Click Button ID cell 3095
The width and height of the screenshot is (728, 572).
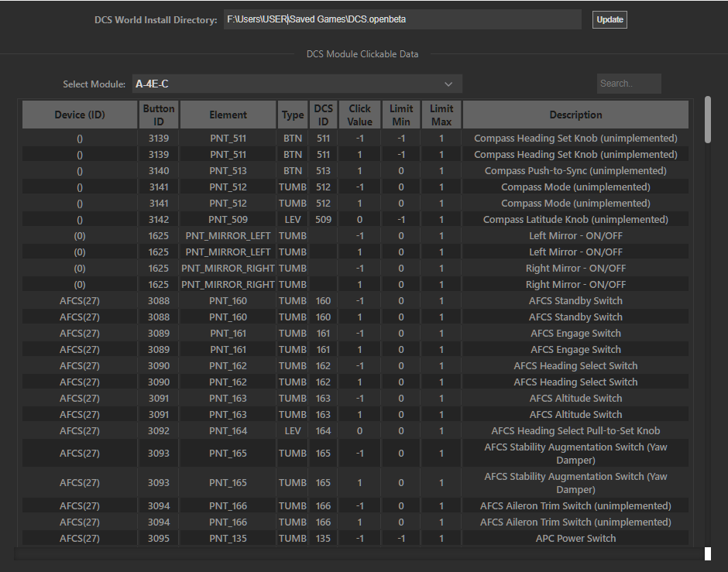pos(159,538)
